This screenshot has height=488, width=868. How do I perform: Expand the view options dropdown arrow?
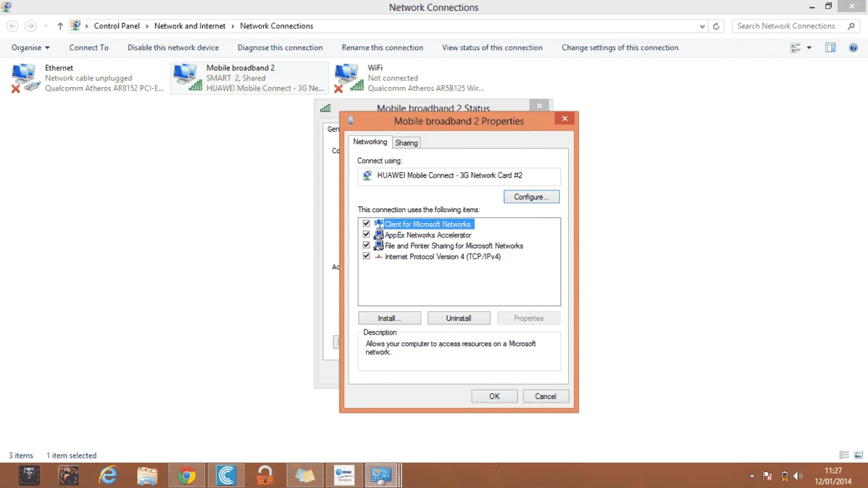tap(809, 48)
